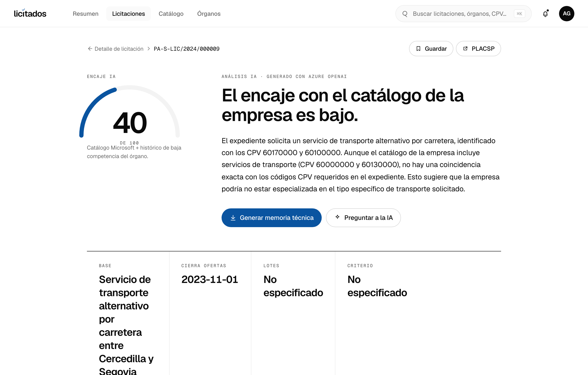Click the back arrow before Detalle de licitación
Viewport: 588px width, 375px height.
[90, 49]
